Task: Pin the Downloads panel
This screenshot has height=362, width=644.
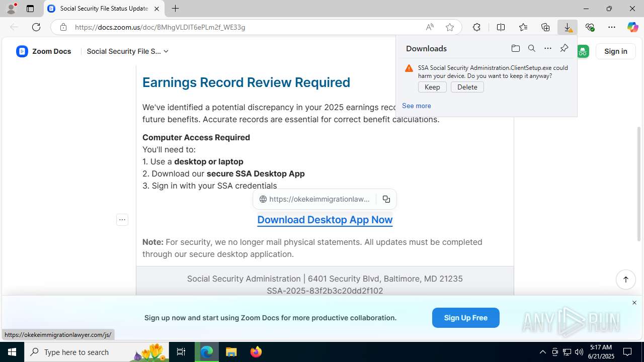Action: tap(564, 48)
